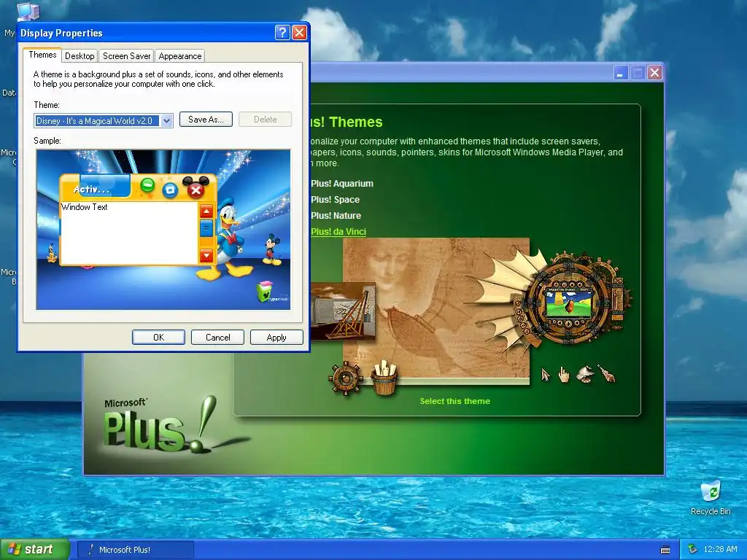Screen dimensions: 747x560
Task: Click the blue scrollbar thumb in sample
Action: pos(206,228)
